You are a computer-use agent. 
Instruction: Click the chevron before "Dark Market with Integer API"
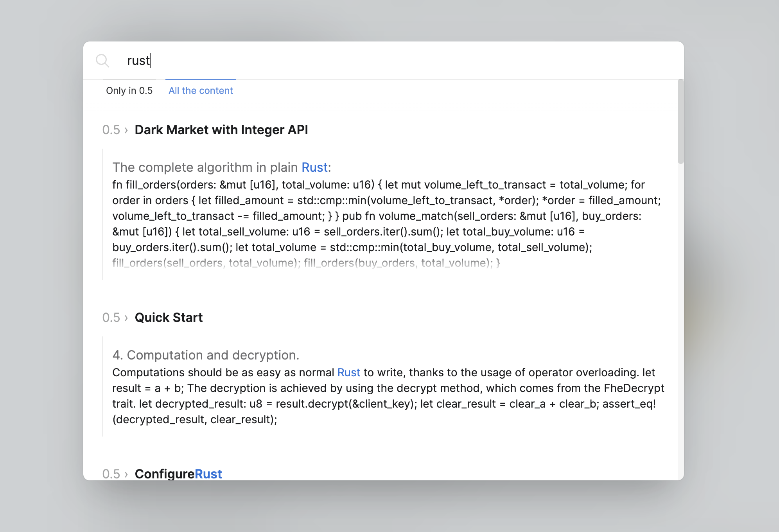126,130
